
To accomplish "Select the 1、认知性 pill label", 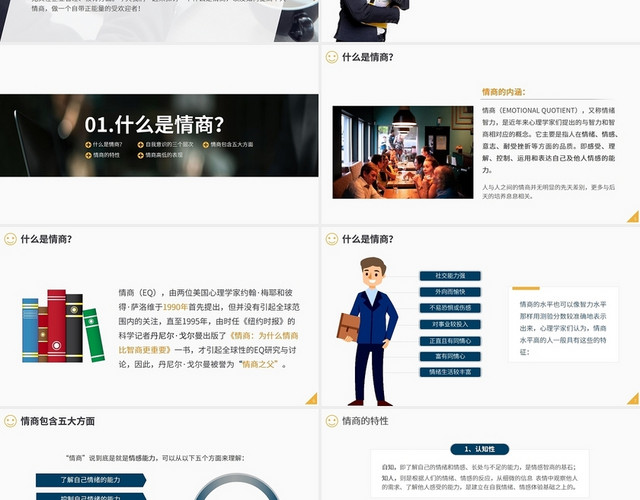I will [x=480, y=449].
